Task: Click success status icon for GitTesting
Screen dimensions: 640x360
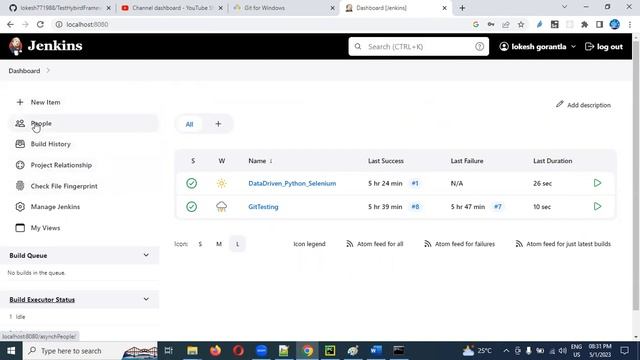Action: (x=191, y=207)
